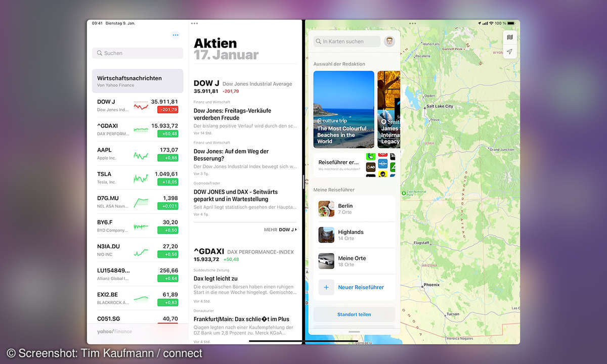
Task: Open The Most Colourful Beaches guide card
Action: 344,109
